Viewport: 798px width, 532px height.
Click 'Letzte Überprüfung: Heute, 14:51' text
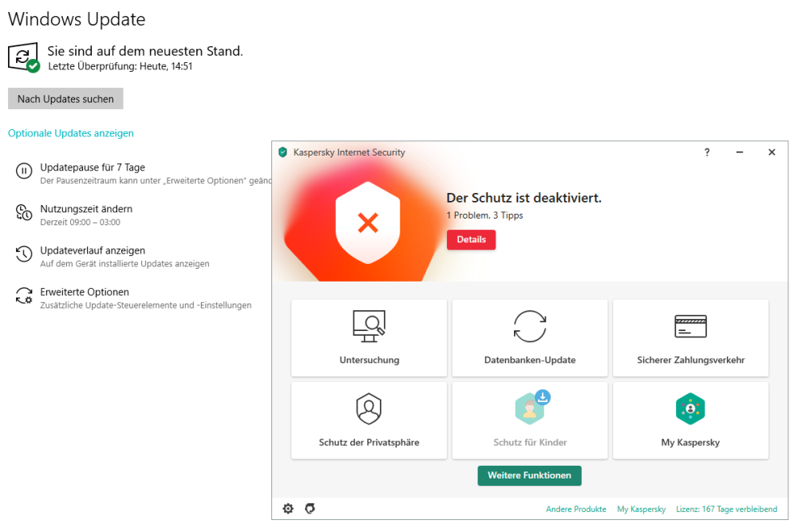coord(120,66)
